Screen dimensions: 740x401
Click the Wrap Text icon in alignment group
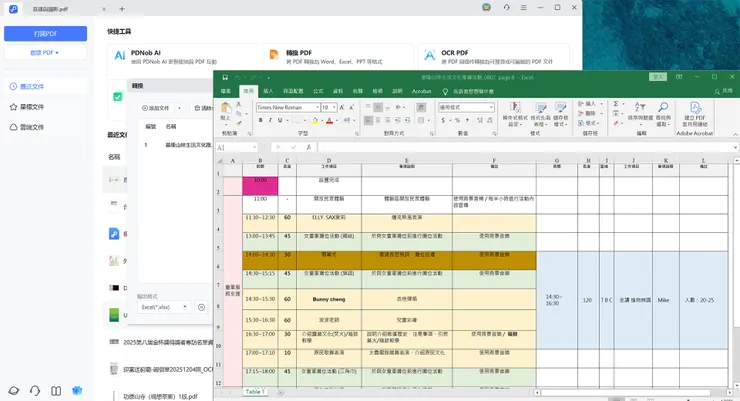coord(421,108)
